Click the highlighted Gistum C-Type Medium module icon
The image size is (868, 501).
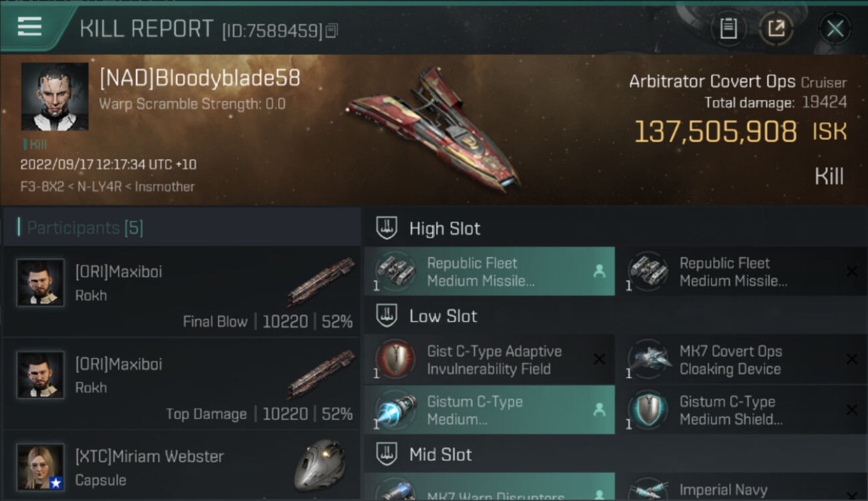pyautogui.click(x=395, y=410)
